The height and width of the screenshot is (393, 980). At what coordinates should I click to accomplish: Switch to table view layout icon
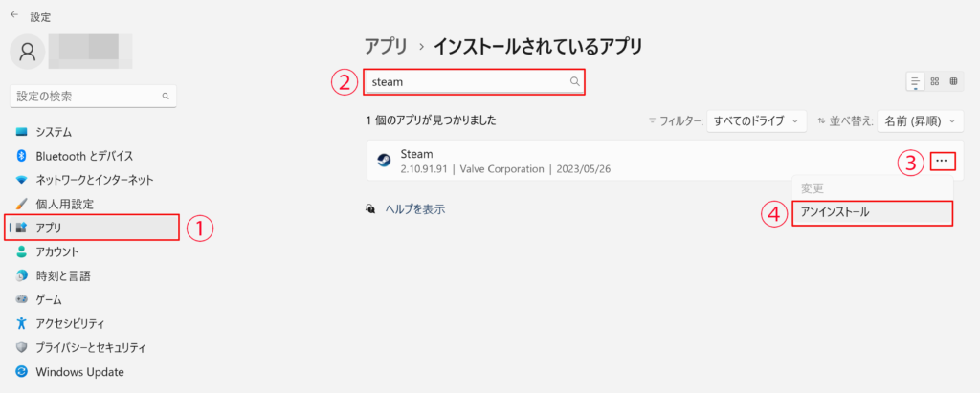pyautogui.click(x=953, y=82)
